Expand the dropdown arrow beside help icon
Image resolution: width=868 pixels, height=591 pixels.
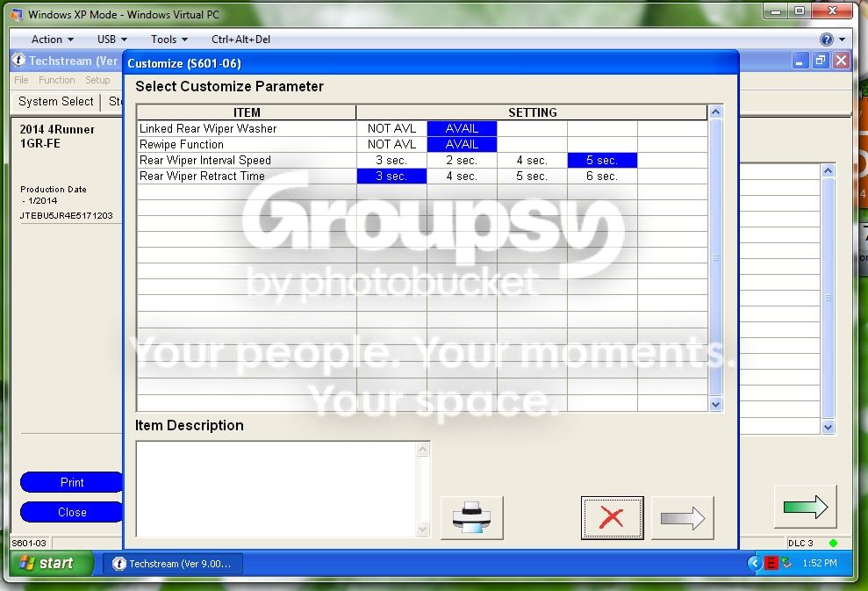(x=842, y=40)
